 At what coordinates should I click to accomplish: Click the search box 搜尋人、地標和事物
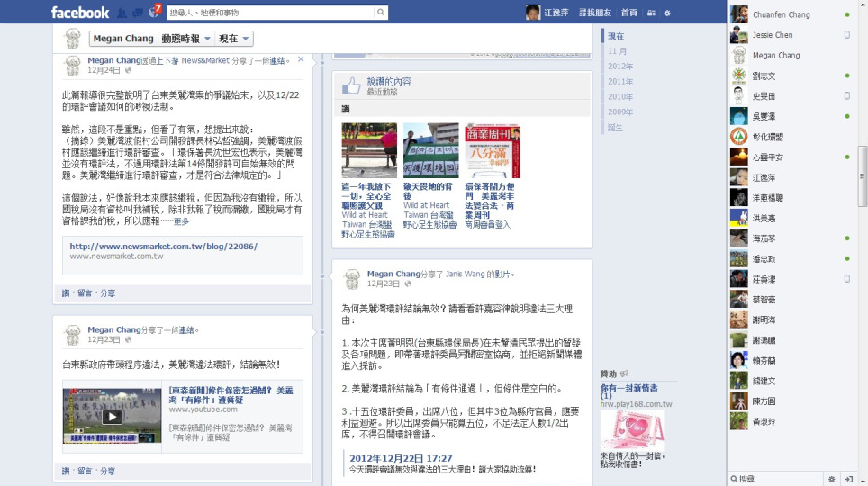click(x=271, y=13)
